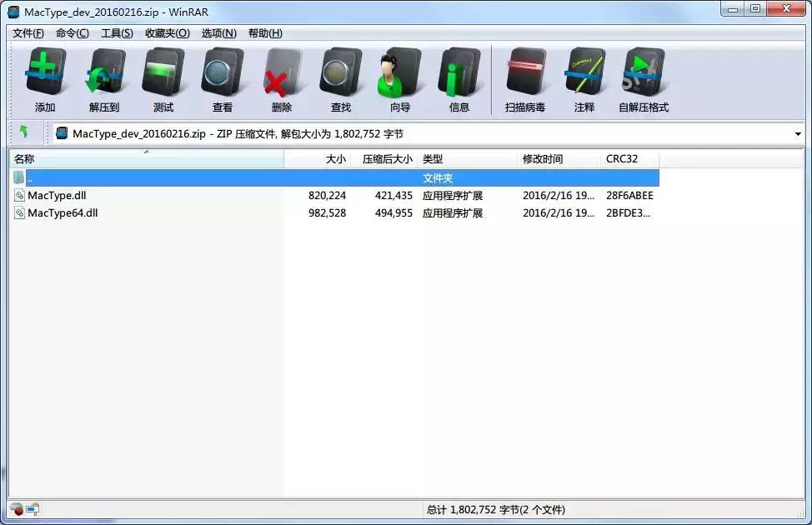The height and width of the screenshot is (525, 812).
Task: Open the 注释 (Comment) toolbar icon
Action: point(584,80)
